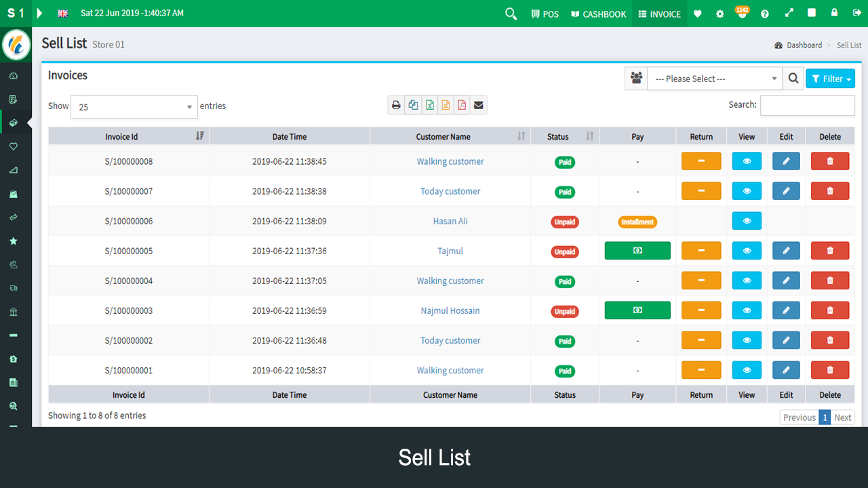Open the global search magnifier in the top bar

point(511,14)
